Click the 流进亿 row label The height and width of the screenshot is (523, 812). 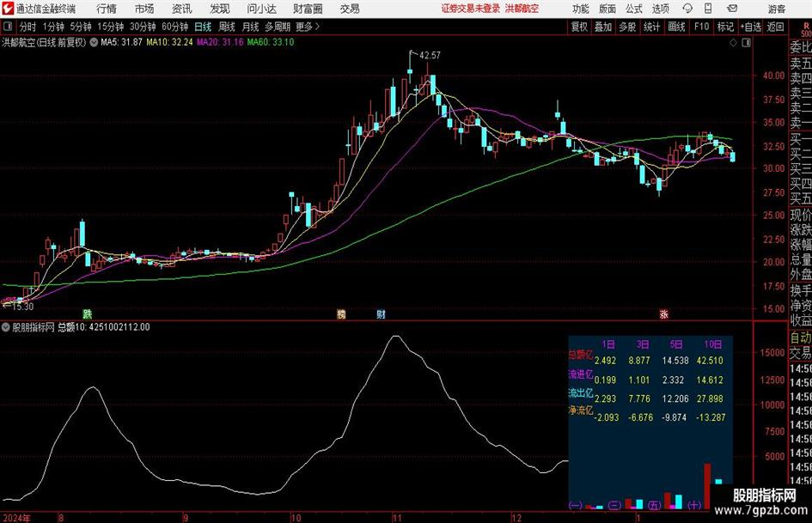coord(581,374)
